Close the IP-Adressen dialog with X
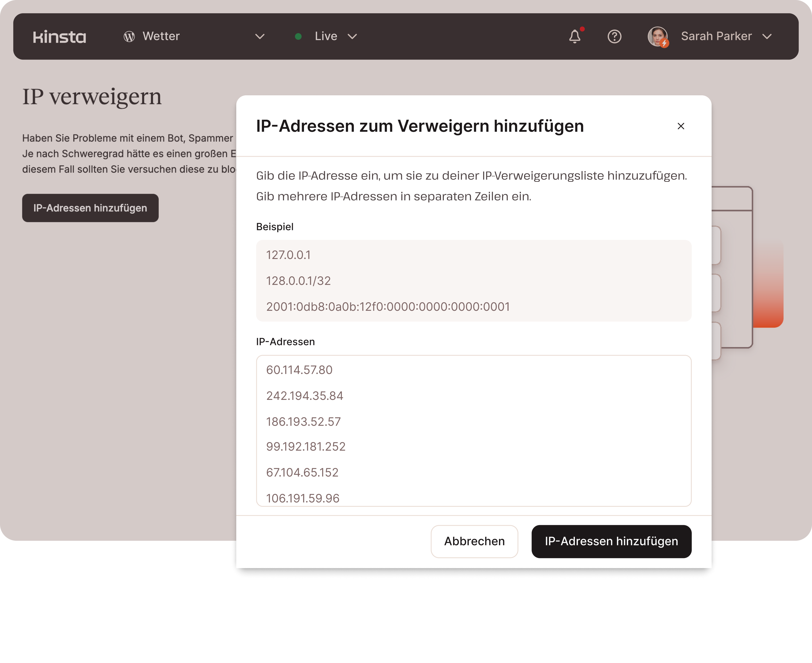Screen dimensions: 812x663 pyautogui.click(x=681, y=126)
